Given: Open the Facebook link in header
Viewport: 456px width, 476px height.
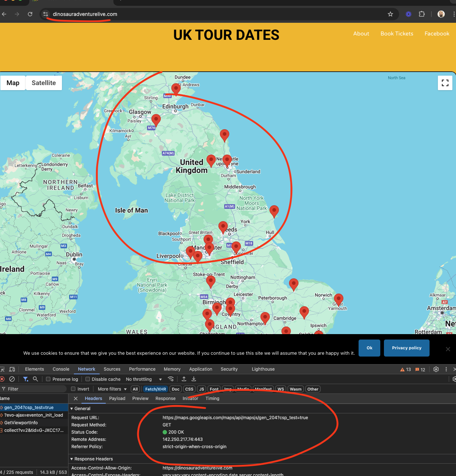Looking at the screenshot, I should pos(437,34).
